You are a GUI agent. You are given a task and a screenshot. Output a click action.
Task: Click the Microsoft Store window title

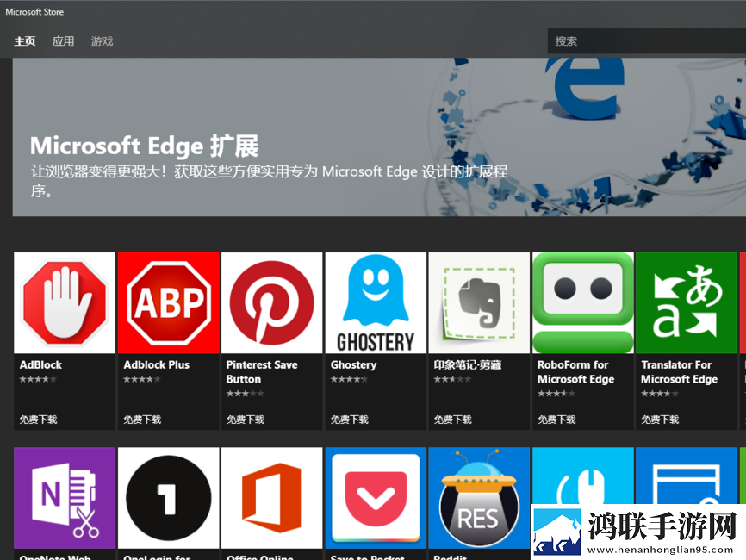point(34,12)
